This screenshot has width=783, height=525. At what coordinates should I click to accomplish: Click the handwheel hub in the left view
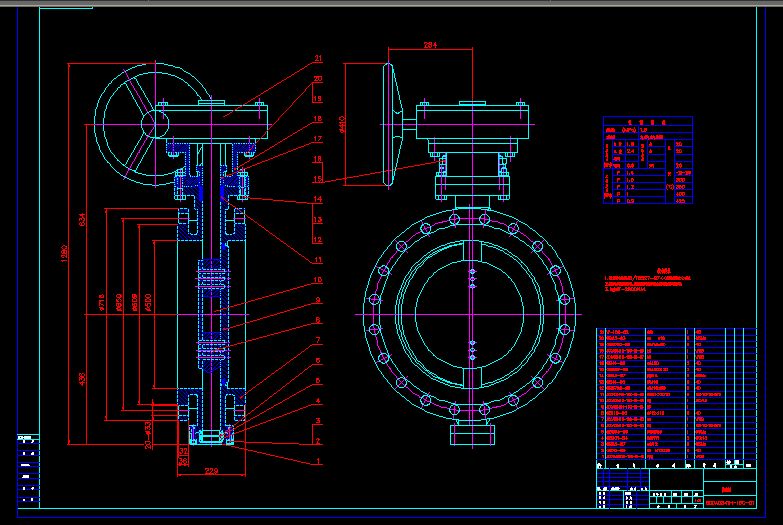click(x=155, y=123)
